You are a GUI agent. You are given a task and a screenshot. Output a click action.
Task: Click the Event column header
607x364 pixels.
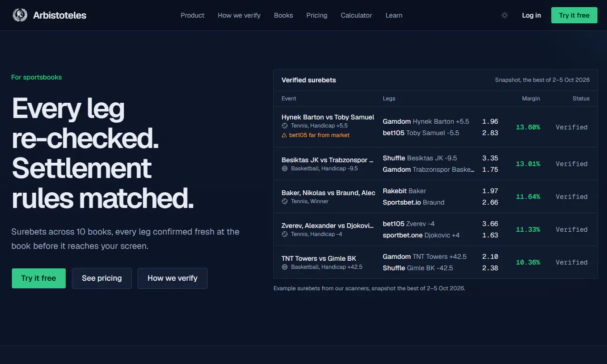pos(289,98)
